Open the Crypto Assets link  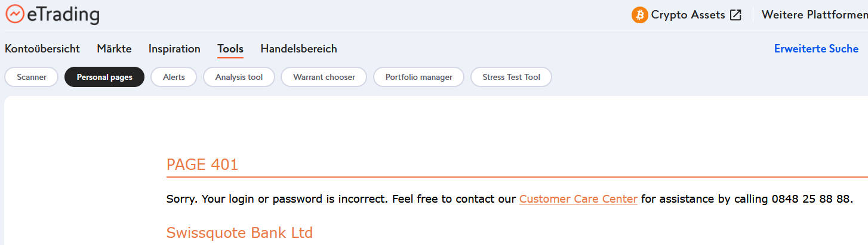[x=688, y=15]
